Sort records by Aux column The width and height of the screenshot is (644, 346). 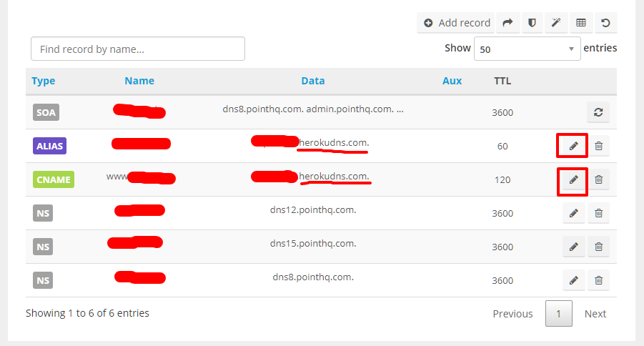452,81
